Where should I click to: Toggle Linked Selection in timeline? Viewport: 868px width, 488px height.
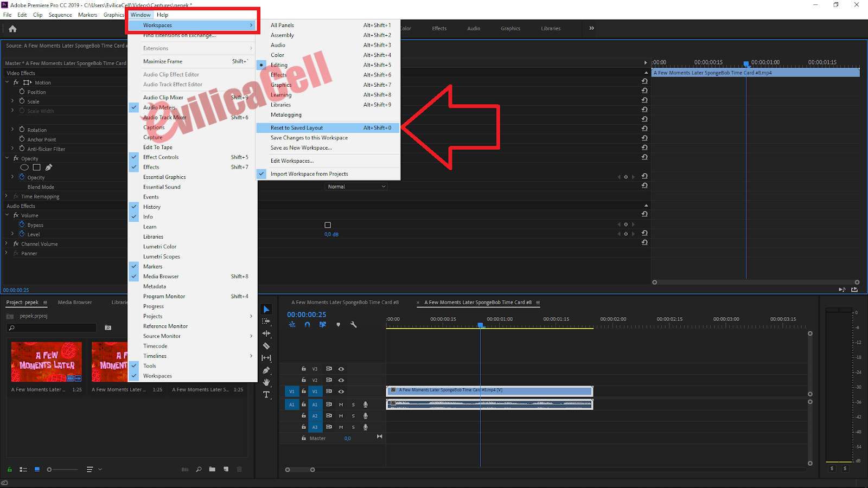click(323, 324)
